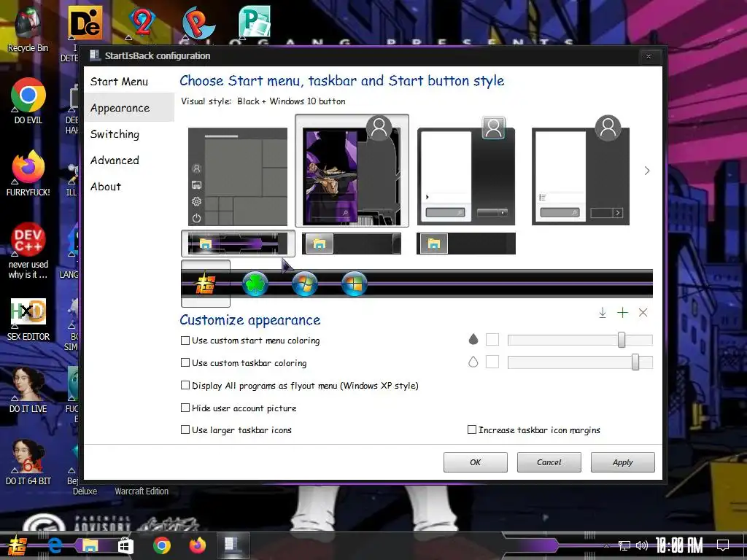This screenshot has height=560, width=747.
Task: Open Edge from the taskbar
Action: [x=54, y=545]
